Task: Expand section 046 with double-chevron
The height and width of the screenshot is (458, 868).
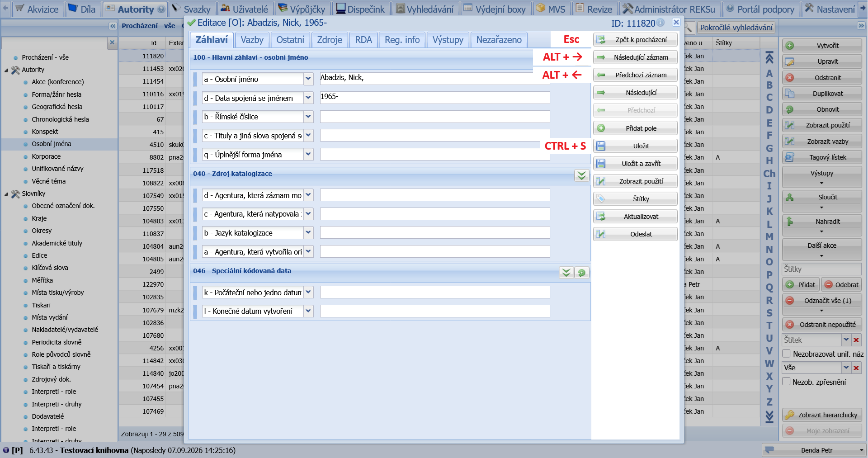Action: pyautogui.click(x=566, y=273)
